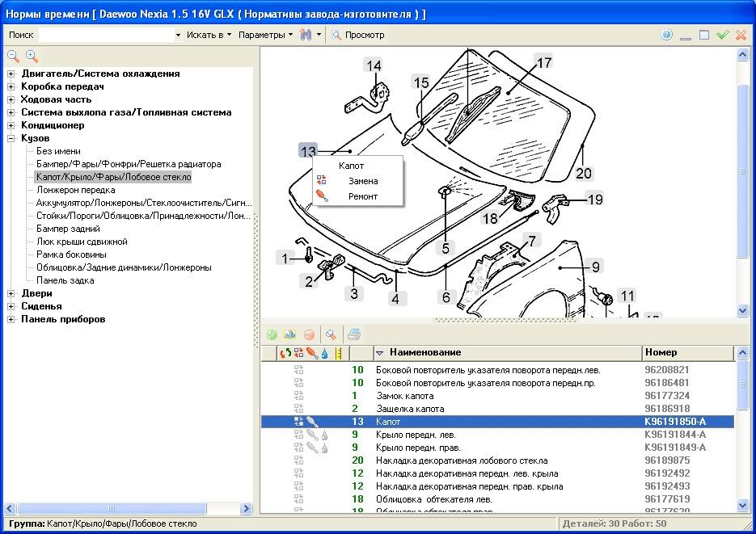This screenshot has height=534, width=756.
Task: Click the Ремонт screwdriver icon in the popup
Action: (x=322, y=196)
